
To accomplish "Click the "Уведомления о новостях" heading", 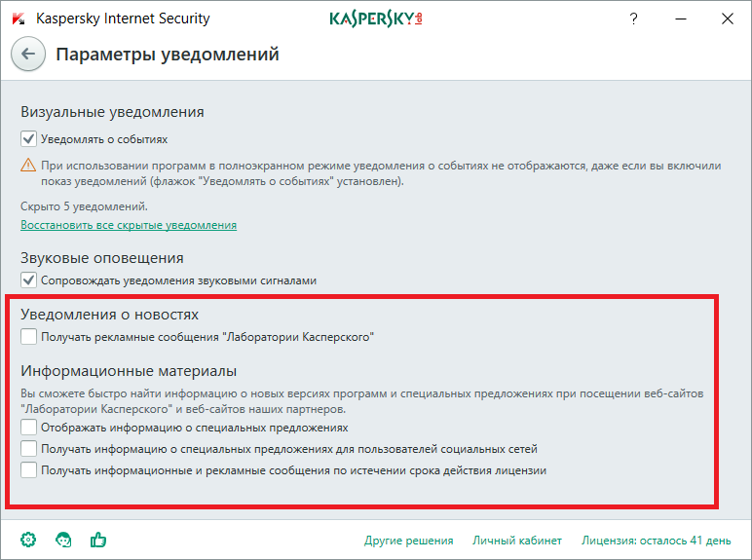I will click(109, 315).
